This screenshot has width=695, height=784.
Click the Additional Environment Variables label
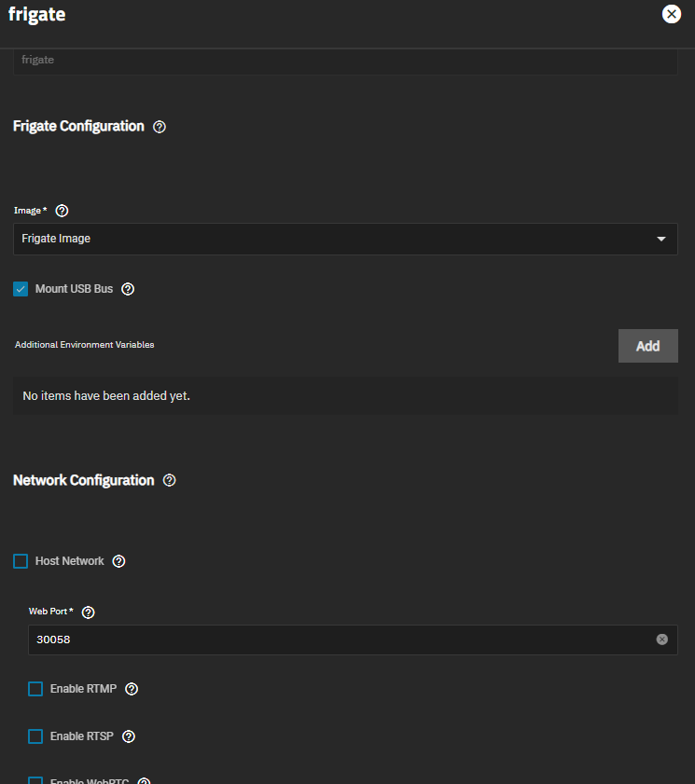pyautogui.click(x=85, y=345)
